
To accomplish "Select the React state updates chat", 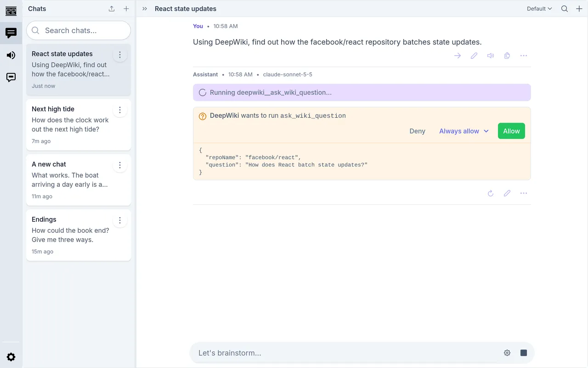I will click(x=79, y=69).
